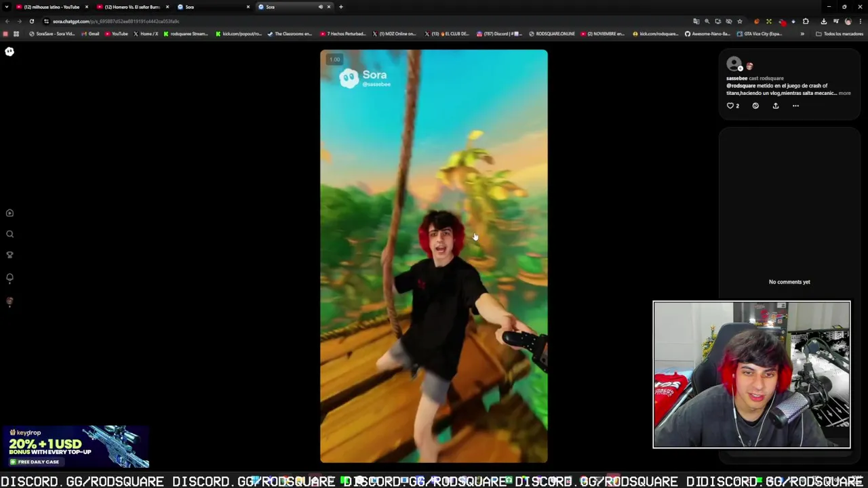Viewport: 868px width, 488px height.
Task: Open the GTA Vice City bookmark
Action: pos(759,34)
